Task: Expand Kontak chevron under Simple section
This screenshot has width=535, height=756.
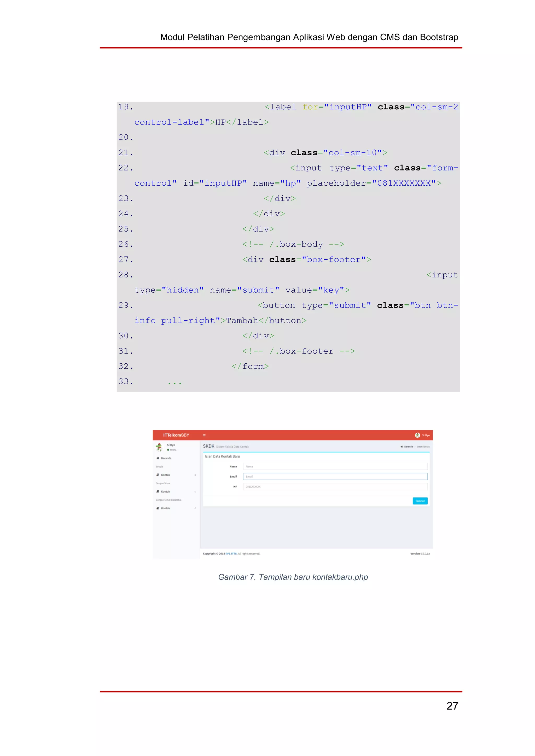Action: click(195, 475)
